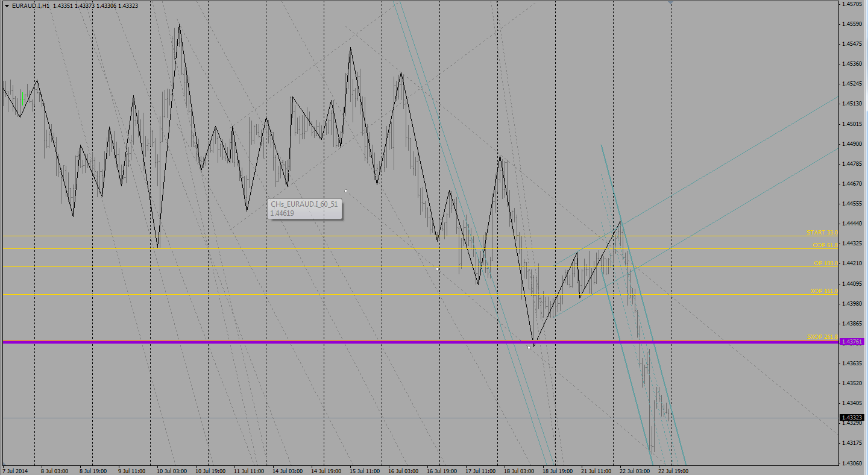Click the chart shift triangle marker at top
This screenshot has width=868, height=475.
[670, 2]
